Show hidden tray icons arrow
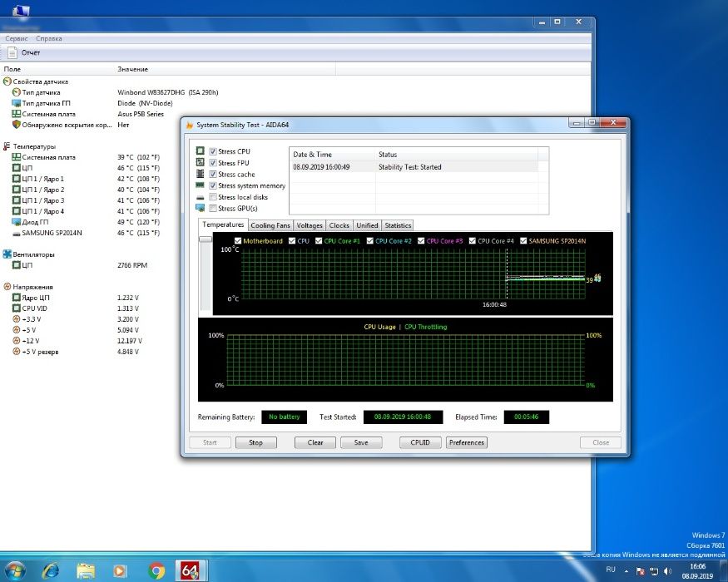This screenshot has height=582, width=728. (626, 571)
